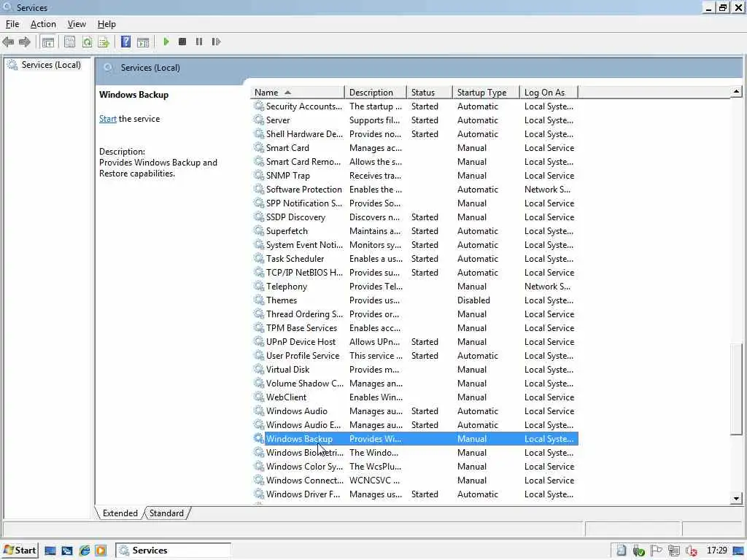The image size is (747, 560).
Task: Select the Windows Audio Endpoint service
Action: click(x=415, y=425)
